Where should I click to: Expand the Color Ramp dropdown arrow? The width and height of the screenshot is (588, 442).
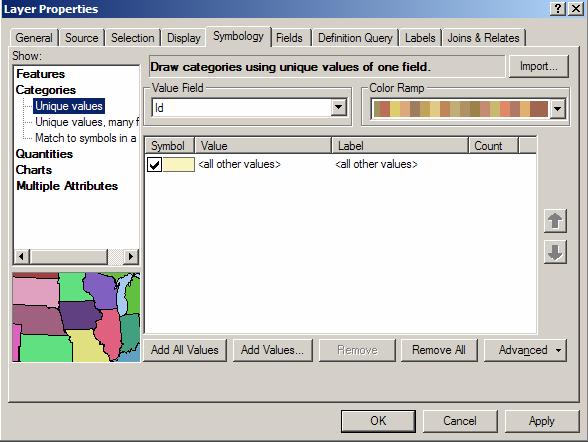coord(558,109)
